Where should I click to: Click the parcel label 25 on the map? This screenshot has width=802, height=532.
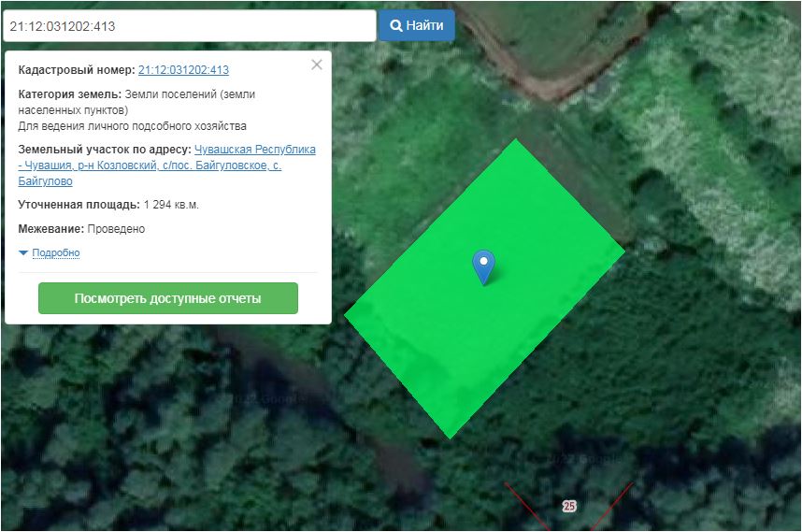coord(569,506)
